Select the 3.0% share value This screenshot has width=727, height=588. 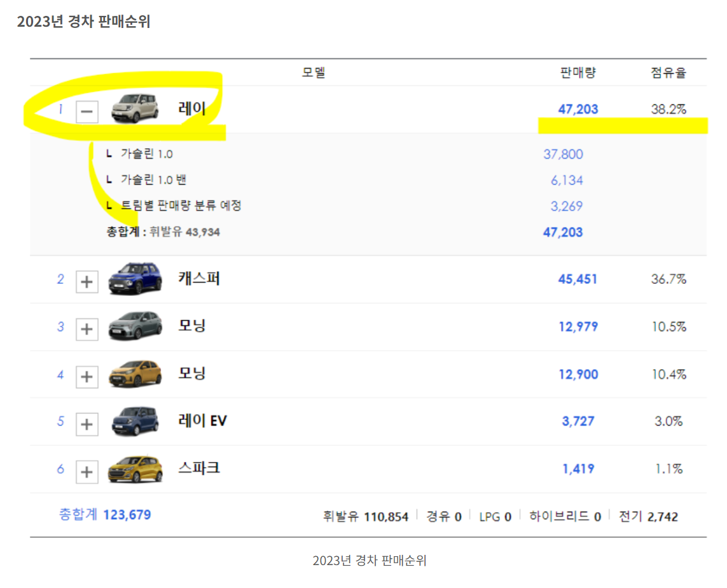coord(668,421)
